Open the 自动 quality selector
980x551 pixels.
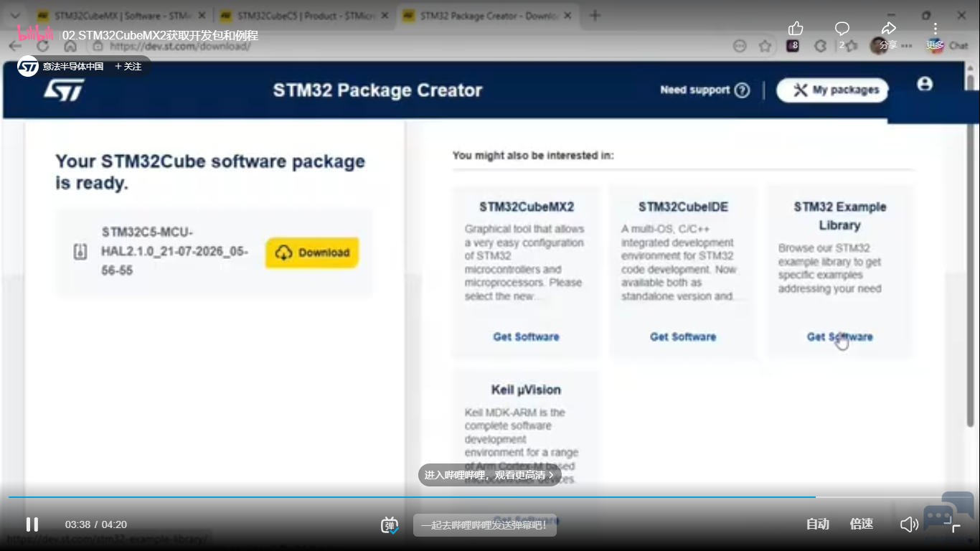(818, 524)
